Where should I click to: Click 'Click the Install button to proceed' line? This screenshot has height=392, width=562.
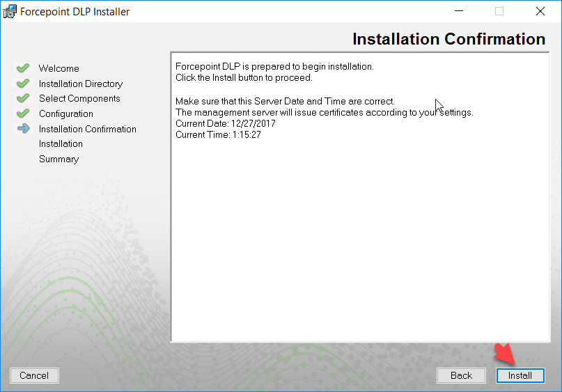click(244, 78)
